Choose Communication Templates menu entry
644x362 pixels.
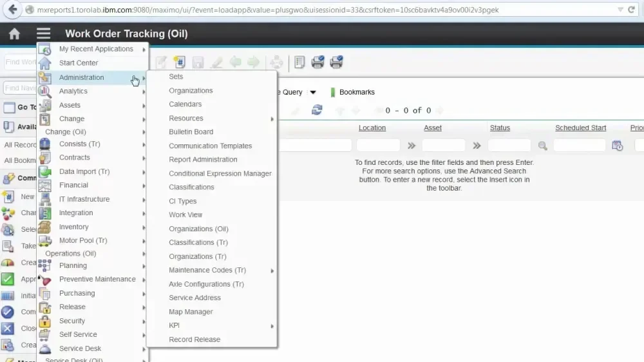212,146
